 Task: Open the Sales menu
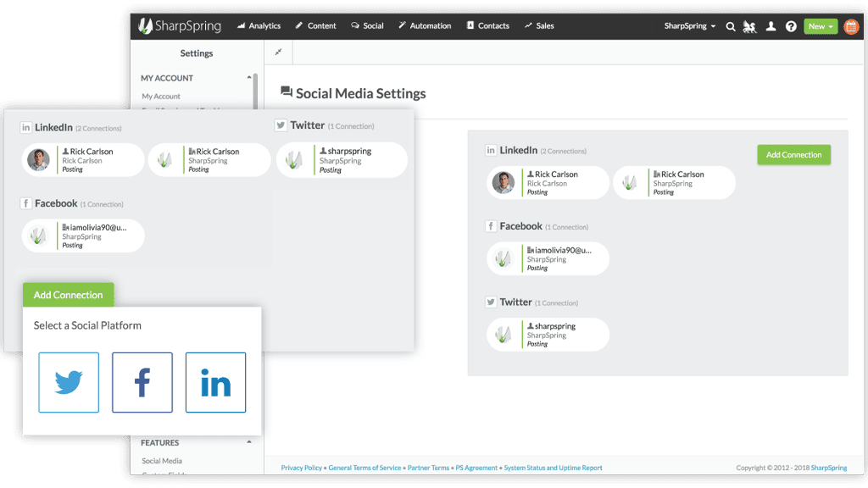(x=539, y=26)
